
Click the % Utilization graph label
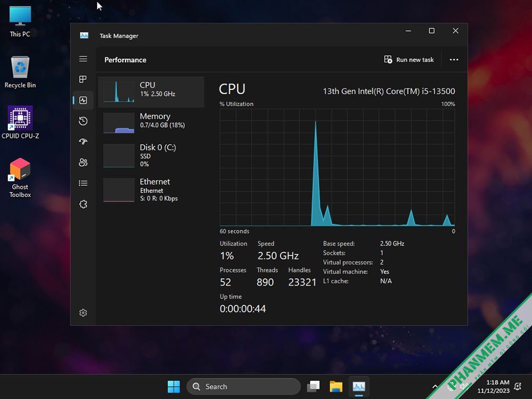(237, 104)
